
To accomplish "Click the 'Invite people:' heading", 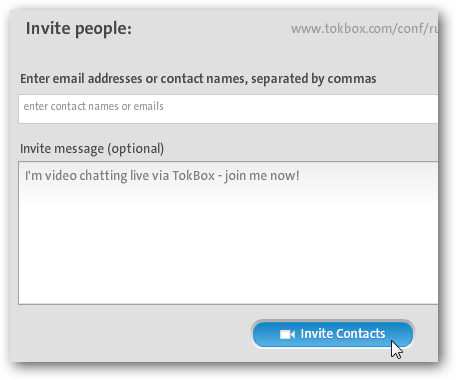I will [79, 28].
